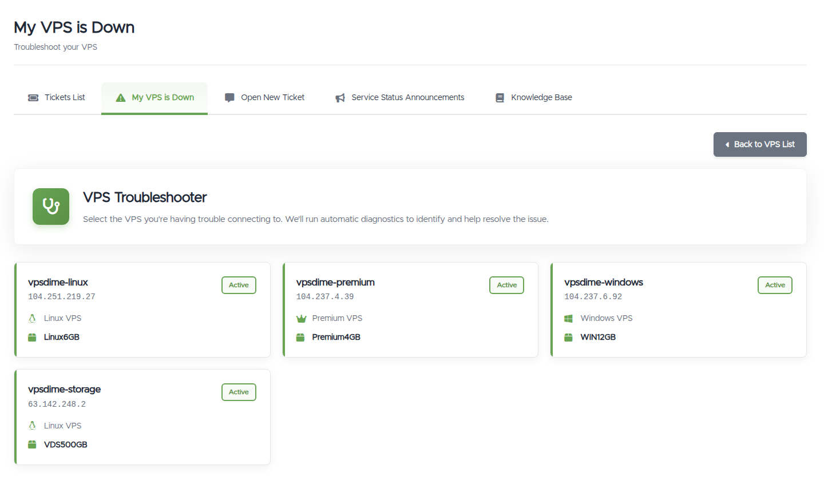Pick the vpsdime-windows VPS name
Viewport: 824px width, 504px height.
coord(604,282)
